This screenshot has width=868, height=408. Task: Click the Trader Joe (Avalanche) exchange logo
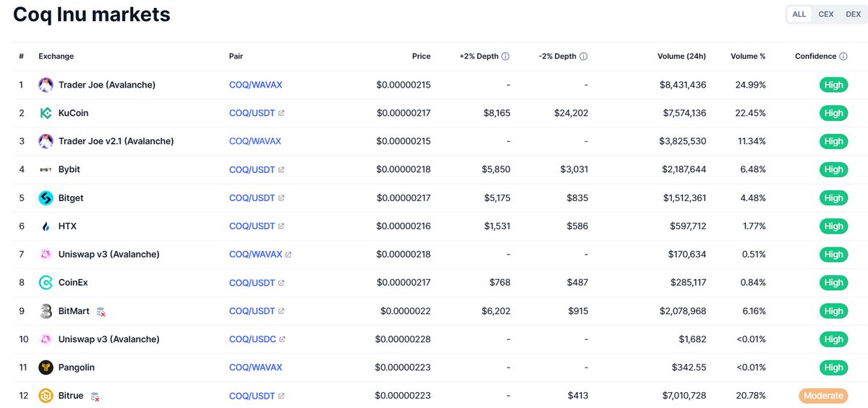click(x=46, y=85)
